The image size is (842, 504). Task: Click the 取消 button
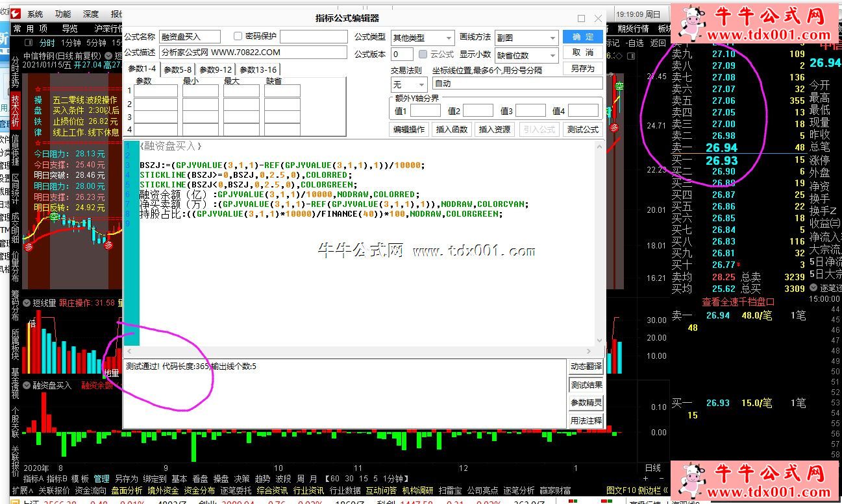582,53
